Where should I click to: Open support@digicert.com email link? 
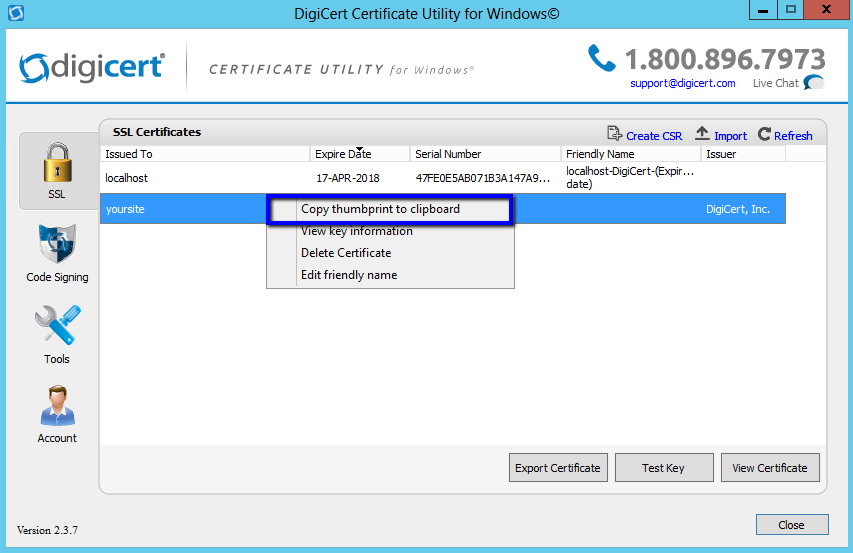[x=682, y=83]
